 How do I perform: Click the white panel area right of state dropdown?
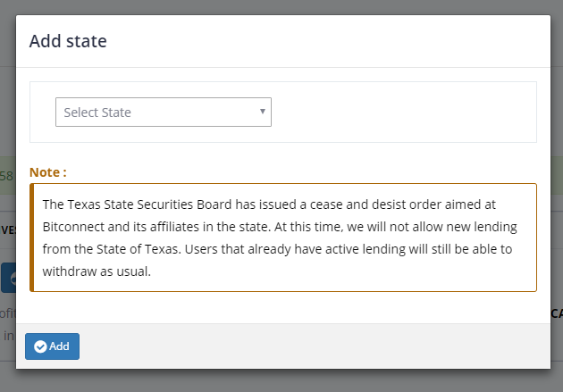coord(402,113)
